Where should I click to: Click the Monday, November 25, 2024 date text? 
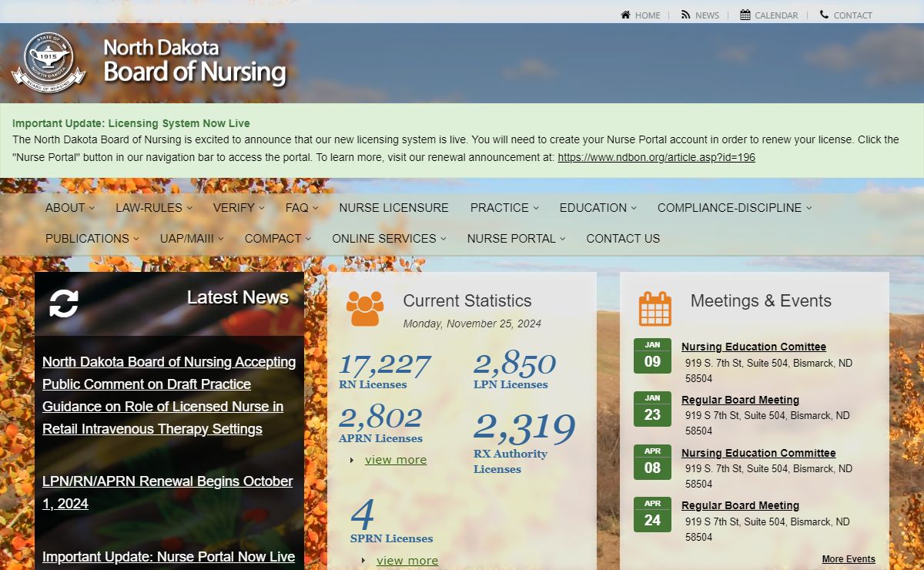coord(472,324)
